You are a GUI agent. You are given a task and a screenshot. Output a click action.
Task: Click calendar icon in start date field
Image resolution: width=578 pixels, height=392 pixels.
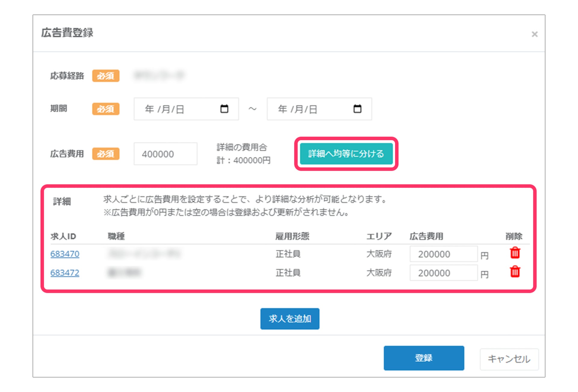pyautogui.click(x=224, y=109)
